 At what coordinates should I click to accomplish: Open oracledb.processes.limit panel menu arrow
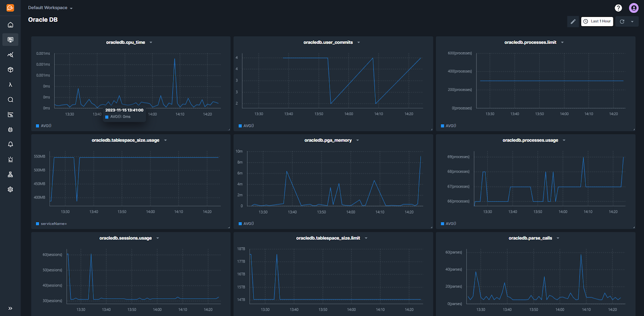[562, 42]
